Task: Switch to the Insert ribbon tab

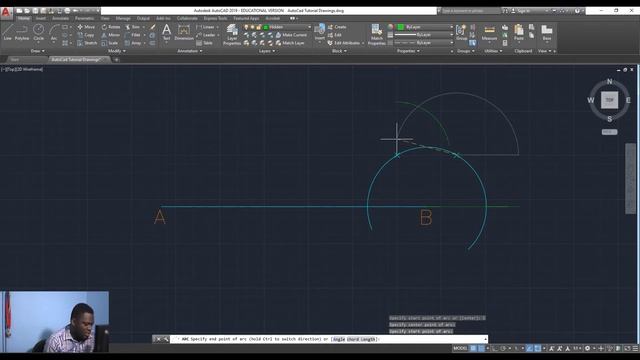Action: 41,18
